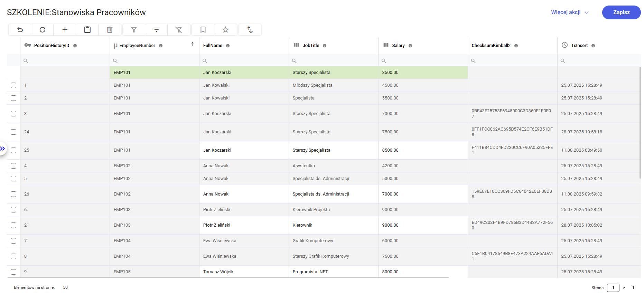The image size is (644, 294).
Task: Click the undo arrow toolbar icon
Action: click(x=20, y=30)
